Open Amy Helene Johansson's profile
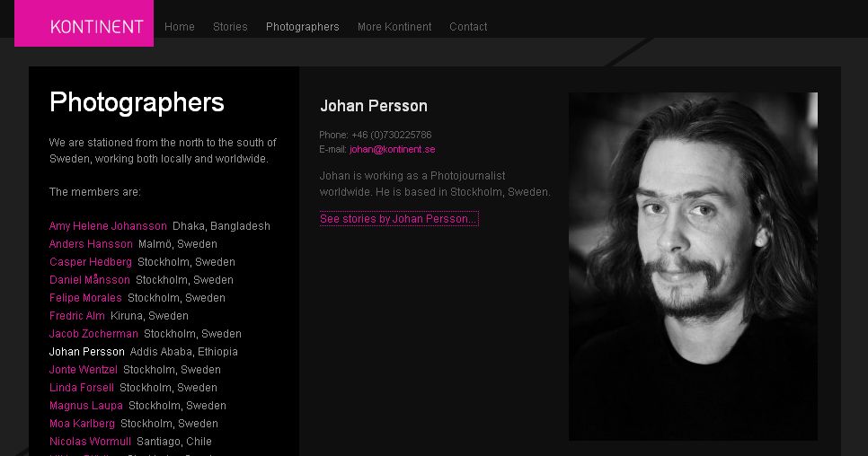 108,226
